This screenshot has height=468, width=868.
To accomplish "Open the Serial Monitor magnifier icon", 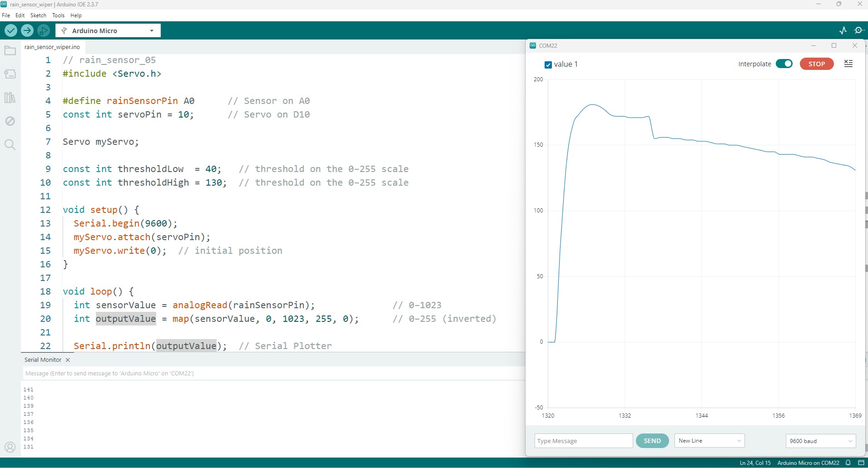I will point(859,30).
